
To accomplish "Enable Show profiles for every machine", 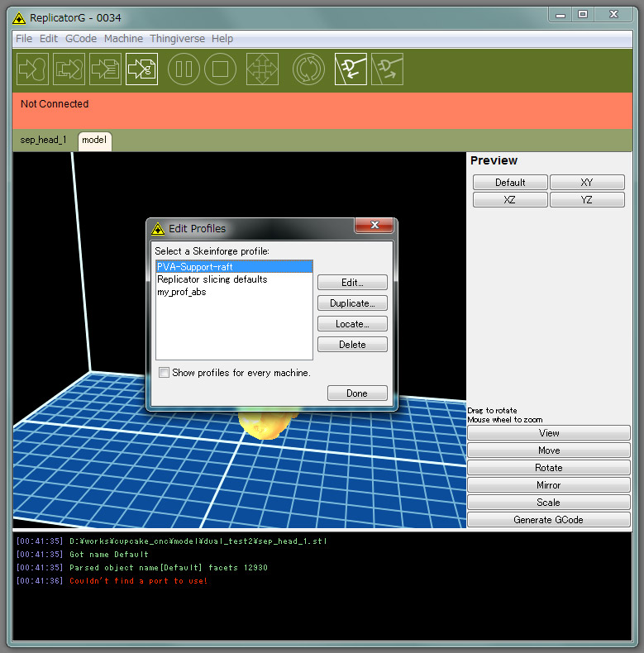I will pyautogui.click(x=165, y=372).
